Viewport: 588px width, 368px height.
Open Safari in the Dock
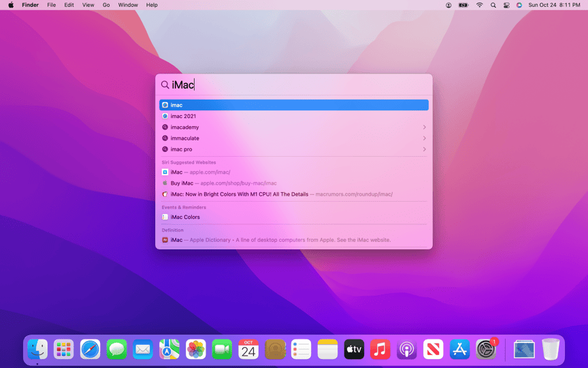(x=90, y=349)
